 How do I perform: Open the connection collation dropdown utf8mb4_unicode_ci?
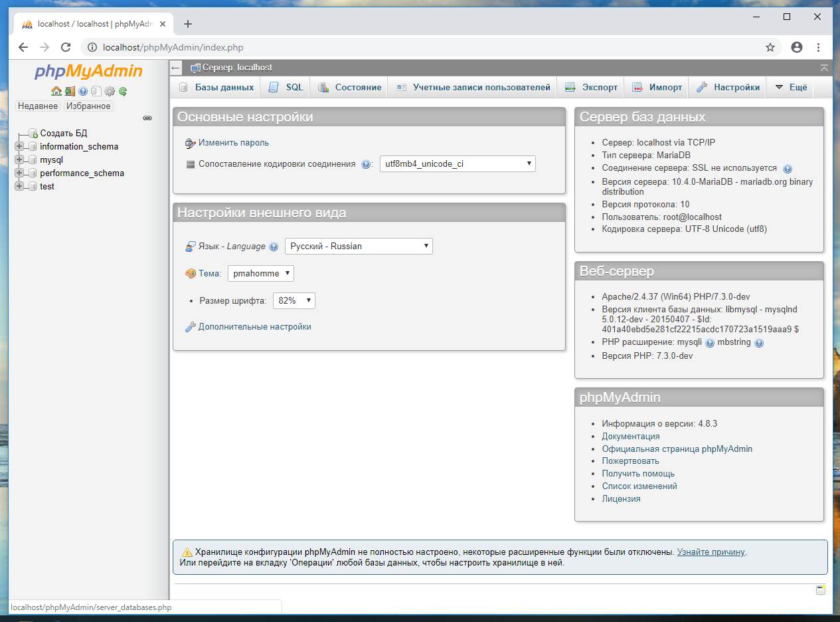tap(458, 164)
